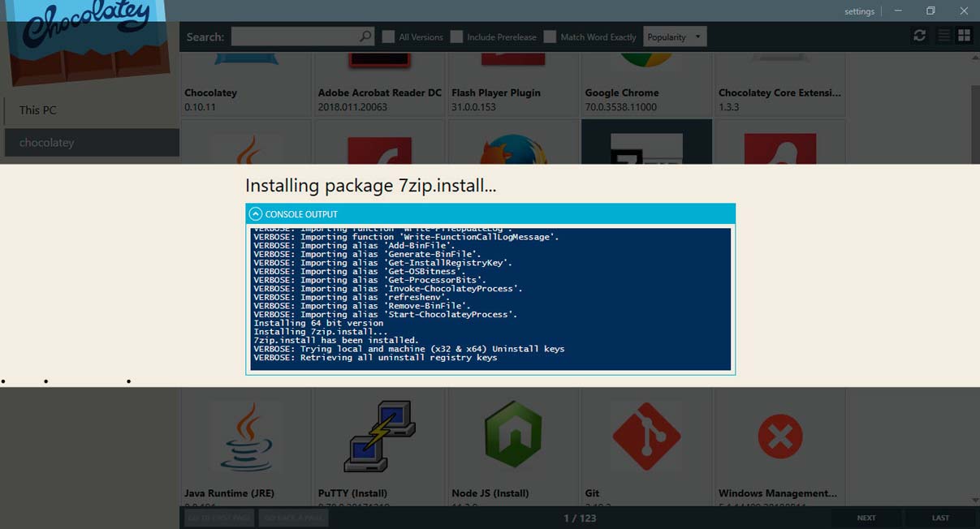Select the chocolatey source

[x=91, y=142]
